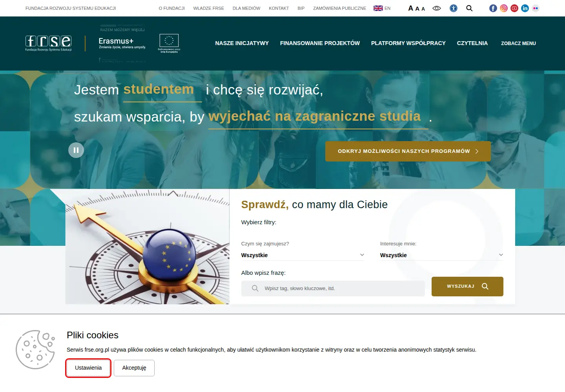Click the WYSZUKAJ search button

click(467, 287)
